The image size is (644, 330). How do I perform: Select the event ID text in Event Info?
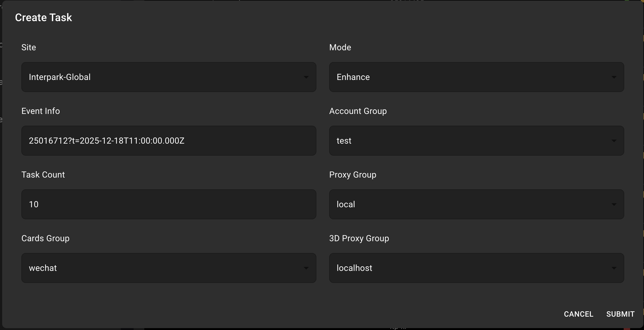tap(106, 141)
